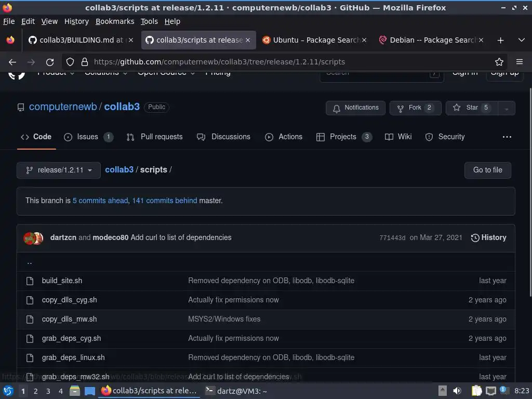Open the tracking protection shield icon

click(70, 62)
